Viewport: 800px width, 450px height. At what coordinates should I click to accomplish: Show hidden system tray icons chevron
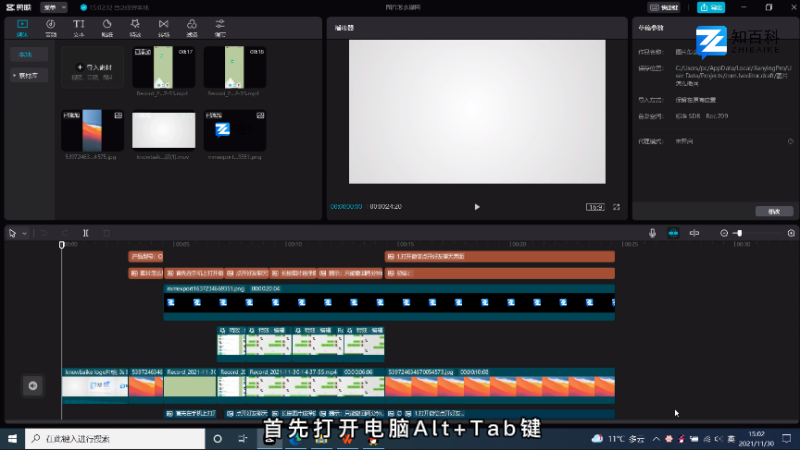tap(656, 439)
